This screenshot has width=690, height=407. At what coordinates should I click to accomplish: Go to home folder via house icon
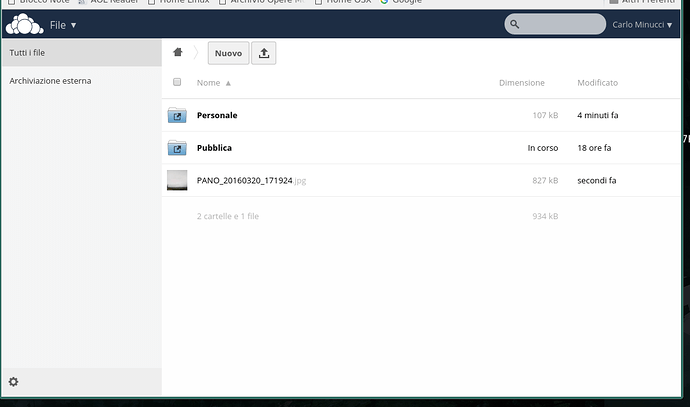178,52
